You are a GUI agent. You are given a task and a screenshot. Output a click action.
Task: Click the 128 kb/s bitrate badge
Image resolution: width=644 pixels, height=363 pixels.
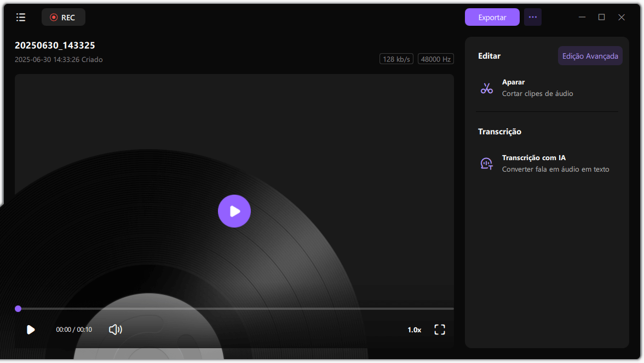tap(396, 59)
